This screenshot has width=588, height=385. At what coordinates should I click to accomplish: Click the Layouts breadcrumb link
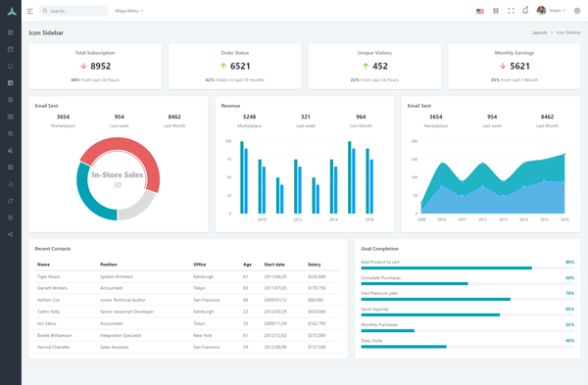pyautogui.click(x=539, y=32)
